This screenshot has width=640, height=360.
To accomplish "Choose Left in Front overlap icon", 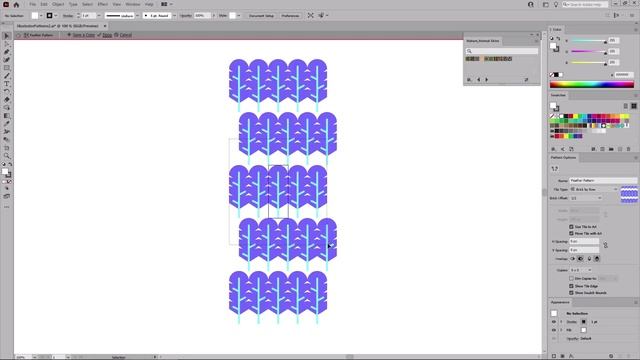I will (x=572, y=259).
